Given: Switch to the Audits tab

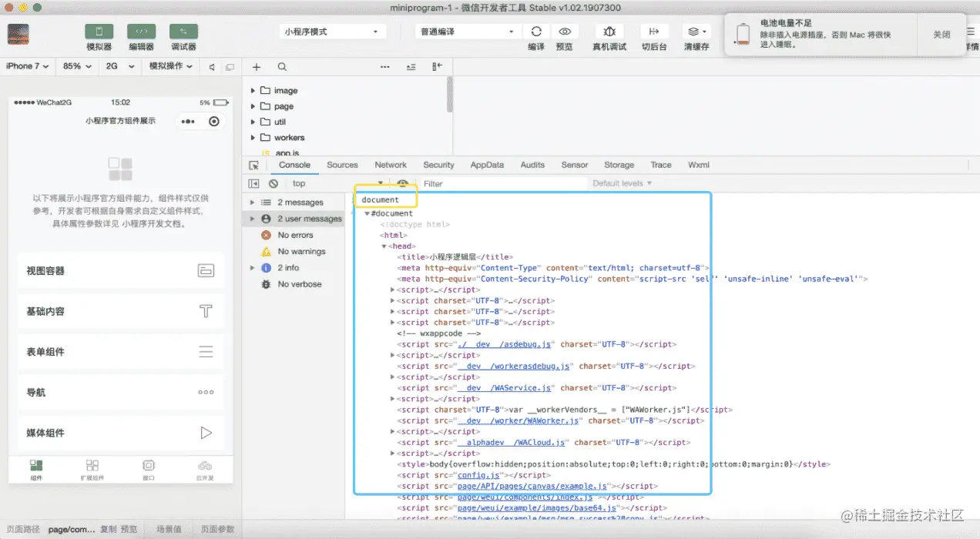Looking at the screenshot, I should (x=532, y=165).
